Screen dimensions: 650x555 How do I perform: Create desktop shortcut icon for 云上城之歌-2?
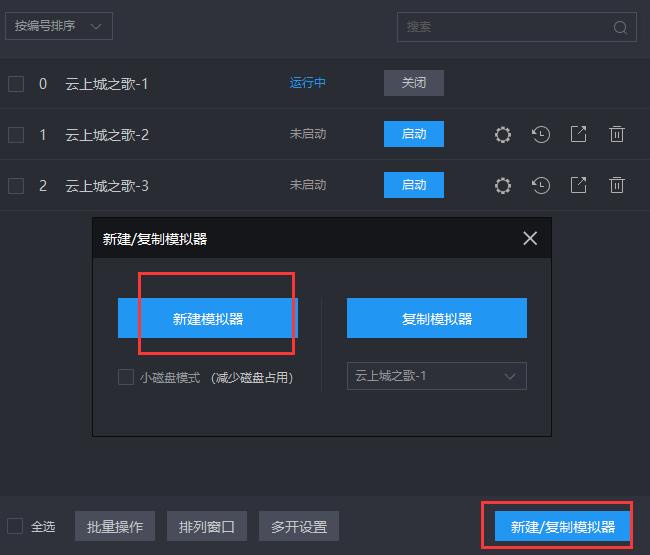(x=579, y=134)
